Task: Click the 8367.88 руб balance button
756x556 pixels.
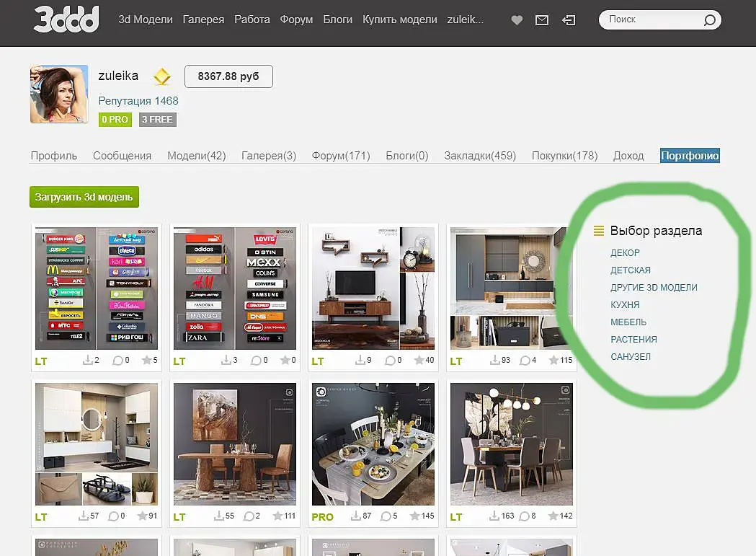Action: coord(228,76)
